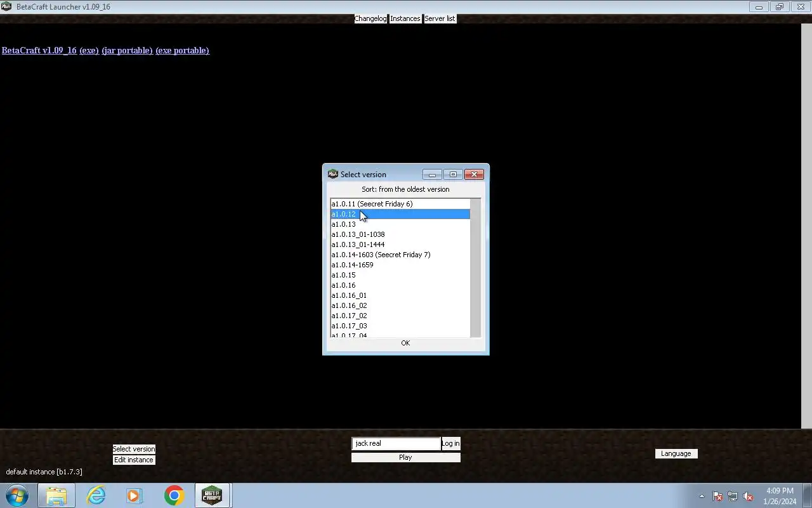Viewport: 812px width, 508px height.
Task: Open the Windows Start menu
Action: pos(17,495)
